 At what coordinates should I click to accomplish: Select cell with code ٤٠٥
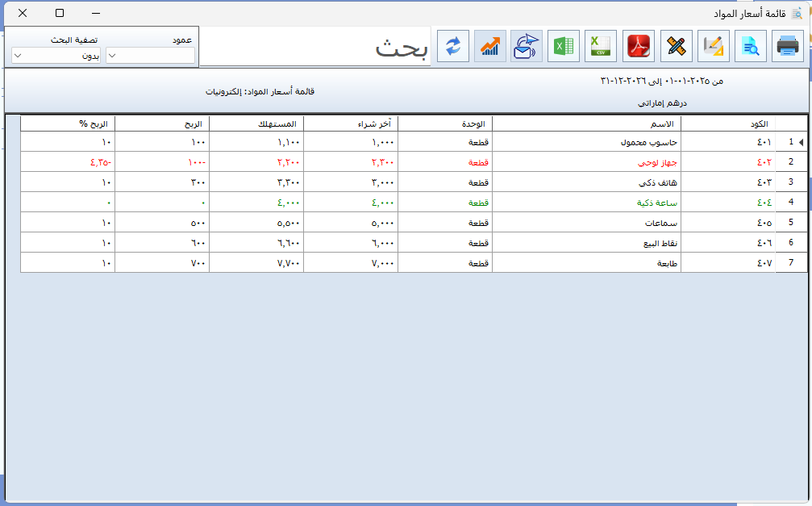(728, 223)
